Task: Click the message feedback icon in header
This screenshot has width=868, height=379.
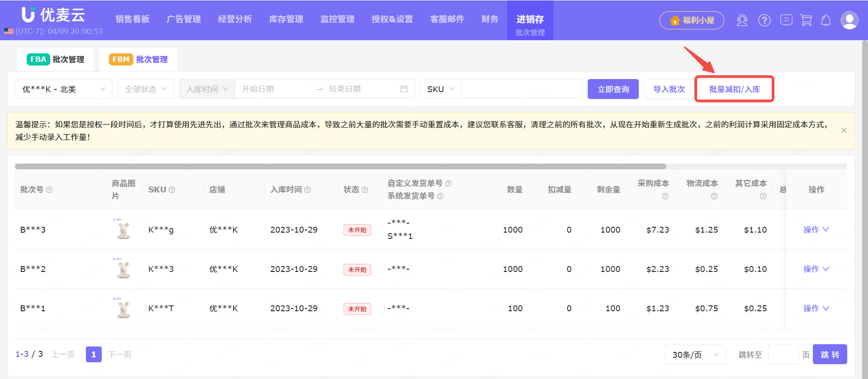Action: (786, 20)
